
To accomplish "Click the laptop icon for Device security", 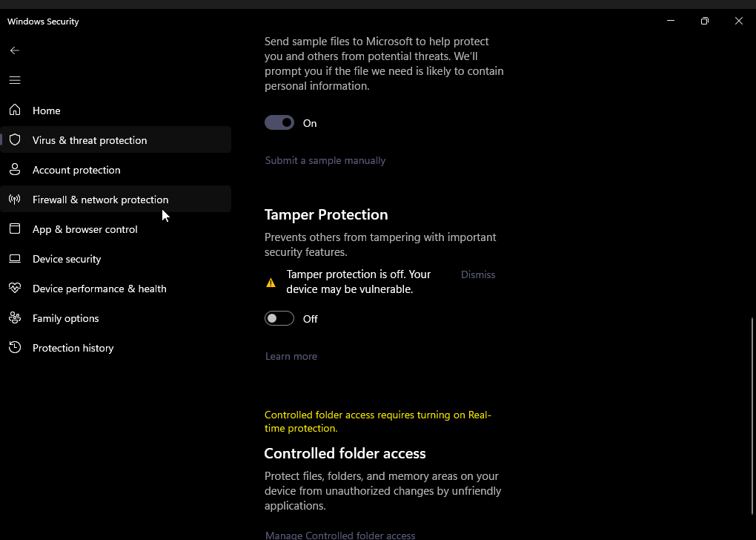I will click(x=15, y=259).
